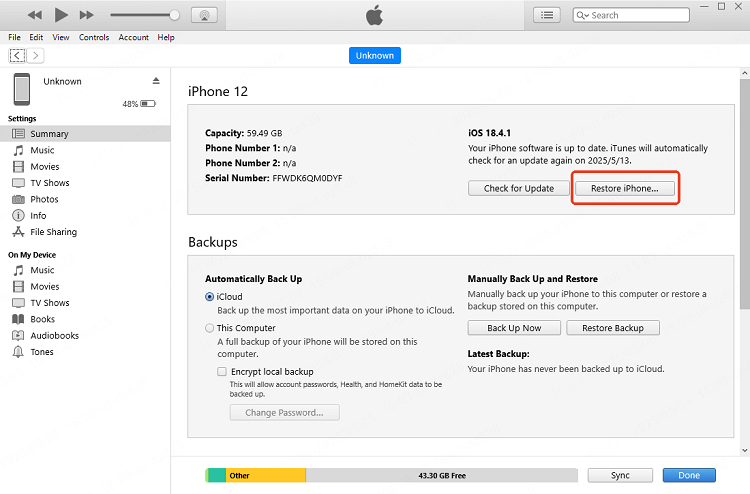
Task: Click the back navigation arrow
Action: click(17, 55)
